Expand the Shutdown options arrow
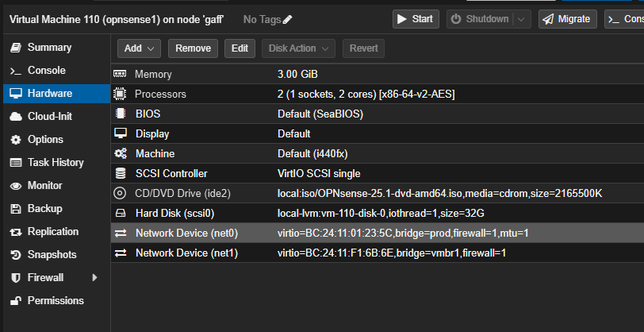Image resolution: width=644 pixels, height=332 pixels. tap(521, 19)
